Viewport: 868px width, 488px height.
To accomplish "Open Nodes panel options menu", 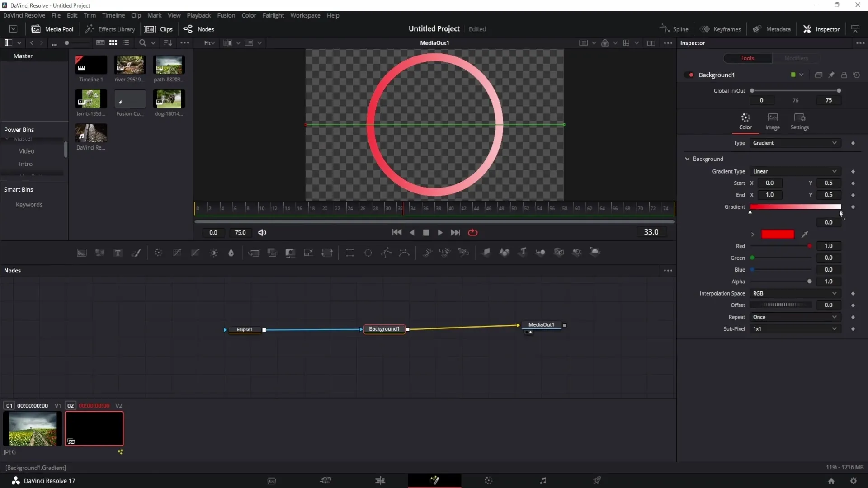I will point(668,271).
